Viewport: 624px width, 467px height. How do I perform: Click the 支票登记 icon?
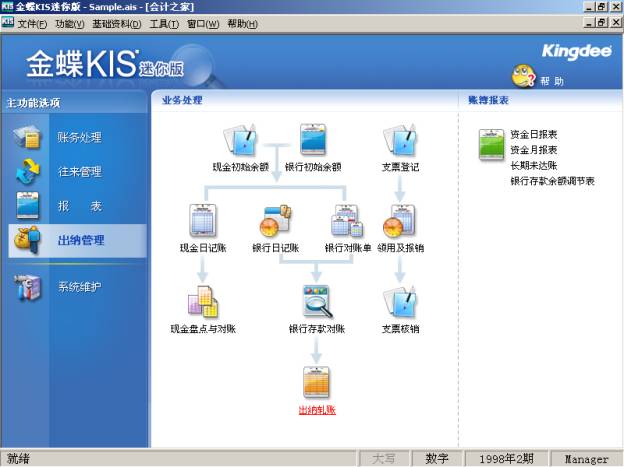point(399,142)
